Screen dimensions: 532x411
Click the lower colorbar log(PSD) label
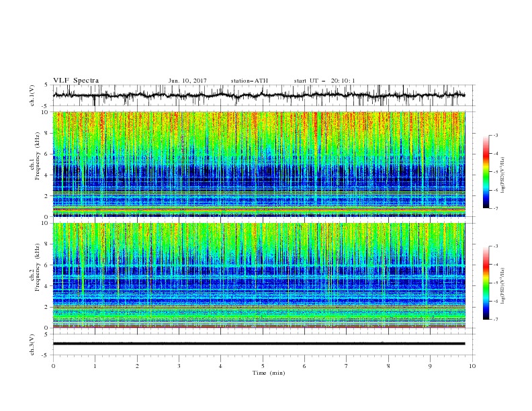(503, 285)
